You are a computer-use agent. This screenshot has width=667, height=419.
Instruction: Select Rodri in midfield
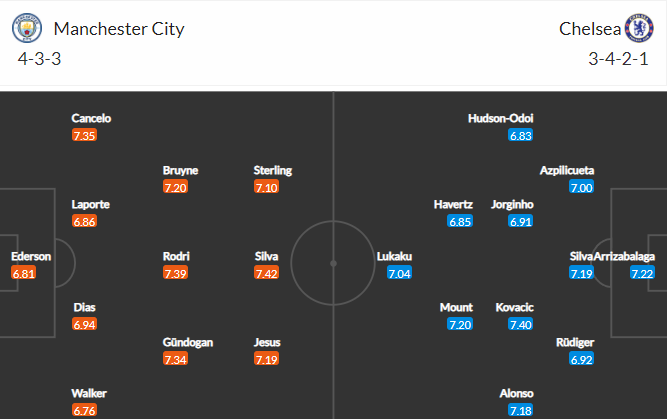coord(176,256)
